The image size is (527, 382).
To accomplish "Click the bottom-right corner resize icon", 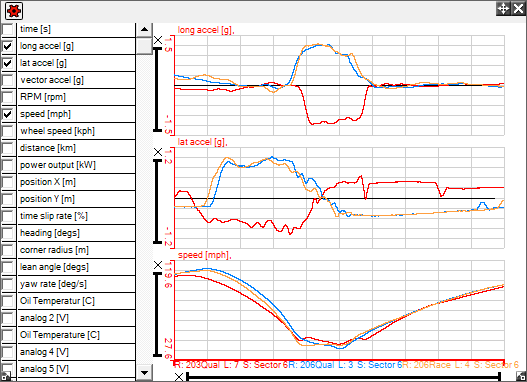I will pyautogui.click(x=521, y=376).
